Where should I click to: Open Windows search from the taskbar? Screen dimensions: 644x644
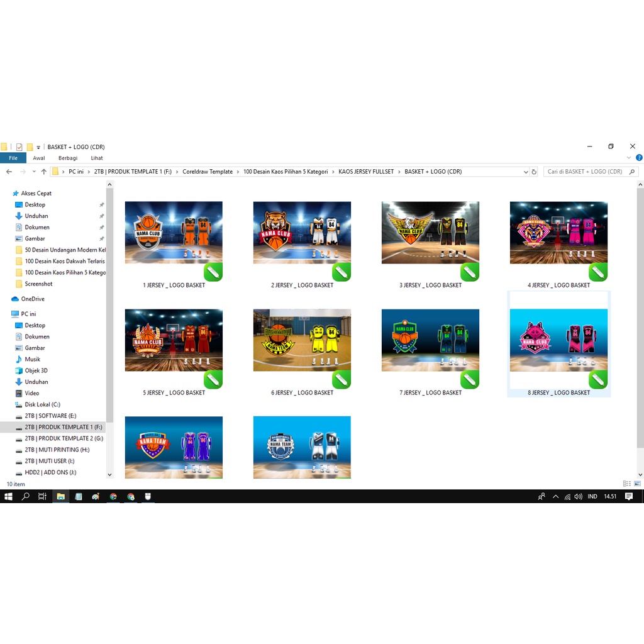[26, 496]
